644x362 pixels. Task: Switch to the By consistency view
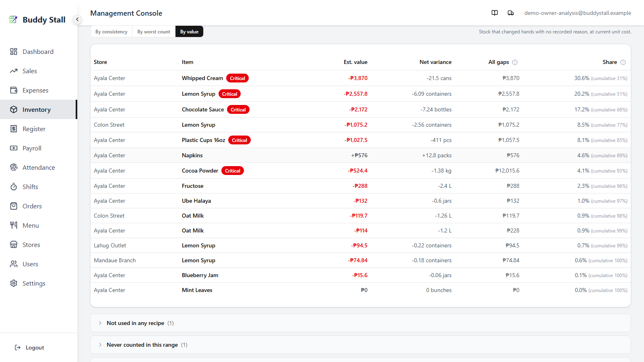[111, 32]
